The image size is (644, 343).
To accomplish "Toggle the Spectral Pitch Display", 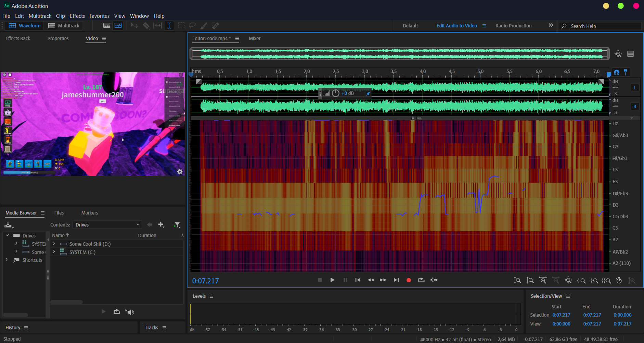I will [118, 26].
